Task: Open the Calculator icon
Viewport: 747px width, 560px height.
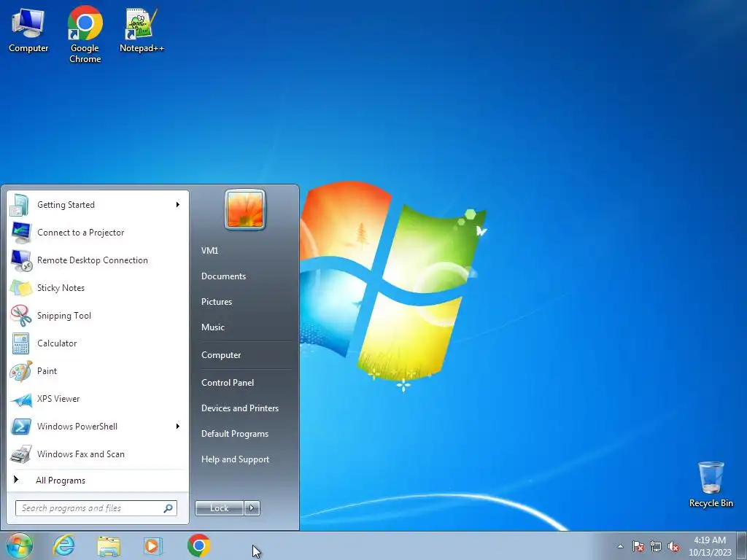Action: point(20,343)
